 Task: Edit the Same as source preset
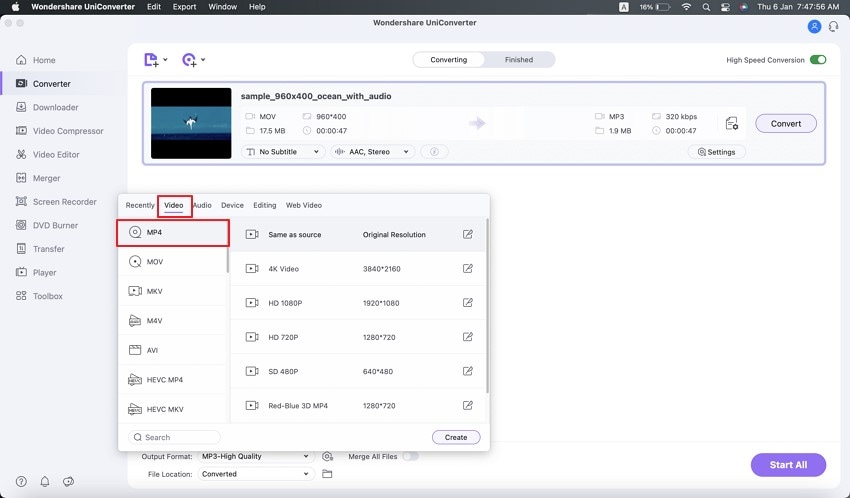point(468,234)
